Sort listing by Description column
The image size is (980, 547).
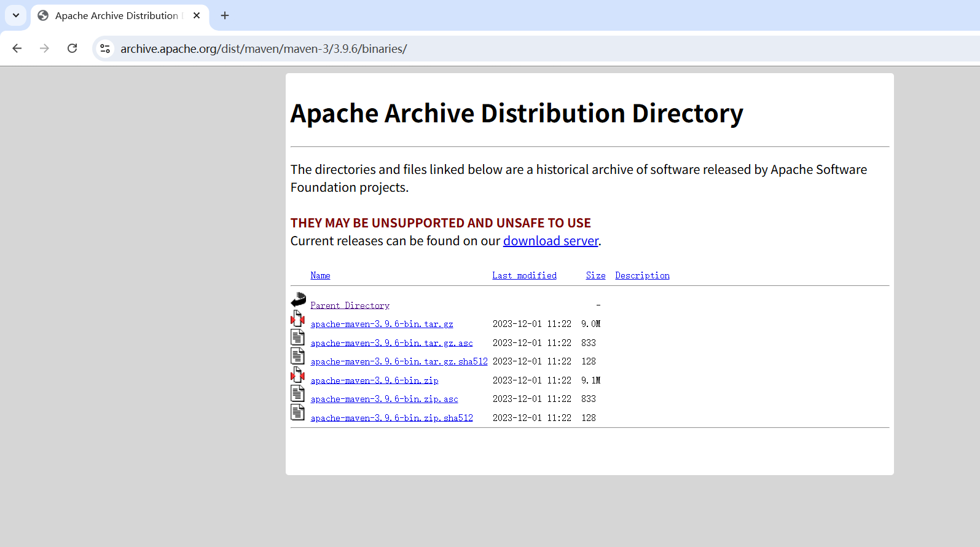click(642, 275)
